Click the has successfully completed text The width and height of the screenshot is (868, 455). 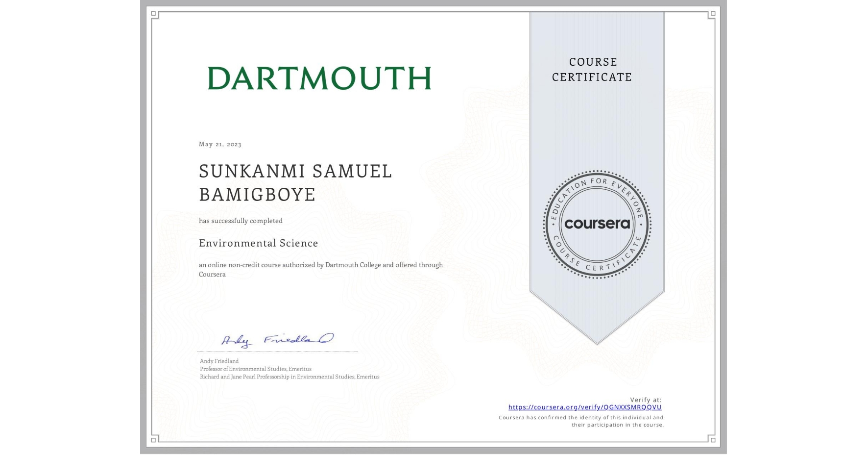click(x=241, y=221)
